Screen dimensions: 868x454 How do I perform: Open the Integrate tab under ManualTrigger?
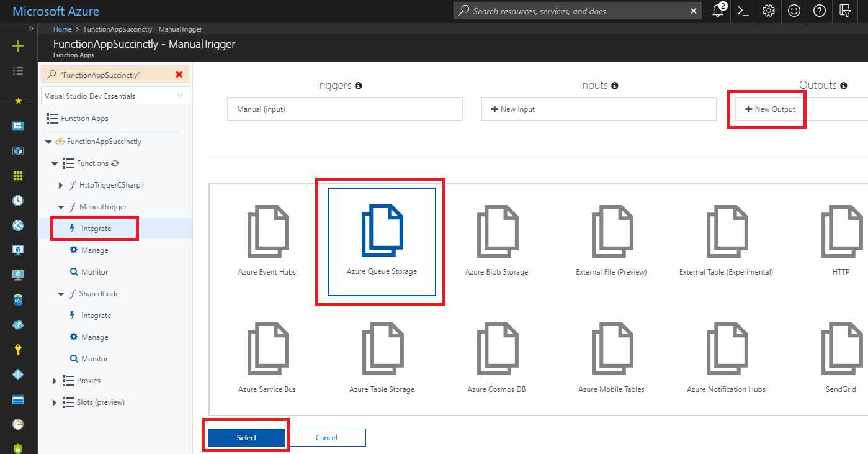pyautogui.click(x=94, y=228)
